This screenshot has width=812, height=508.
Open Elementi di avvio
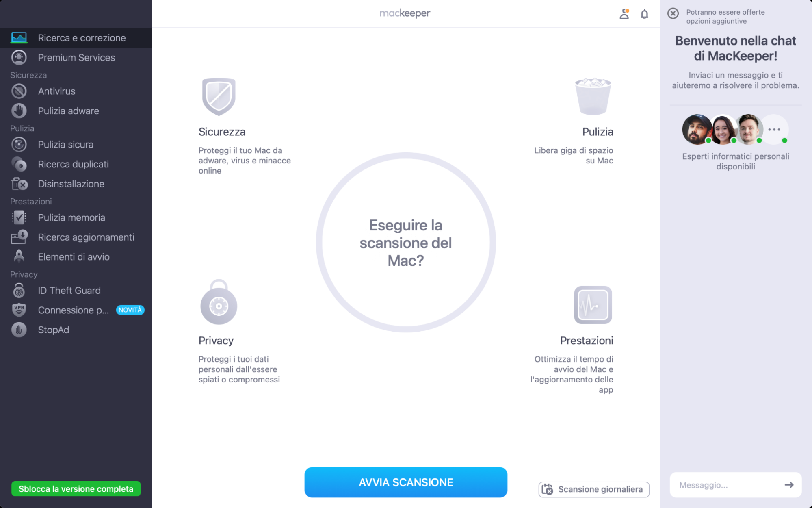[74, 256]
